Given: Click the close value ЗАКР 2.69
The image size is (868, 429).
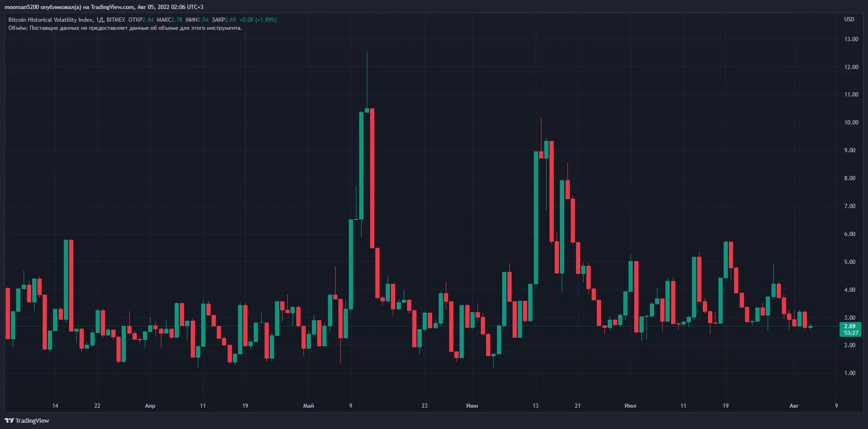Looking at the screenshot, I should tap(224, 20).
